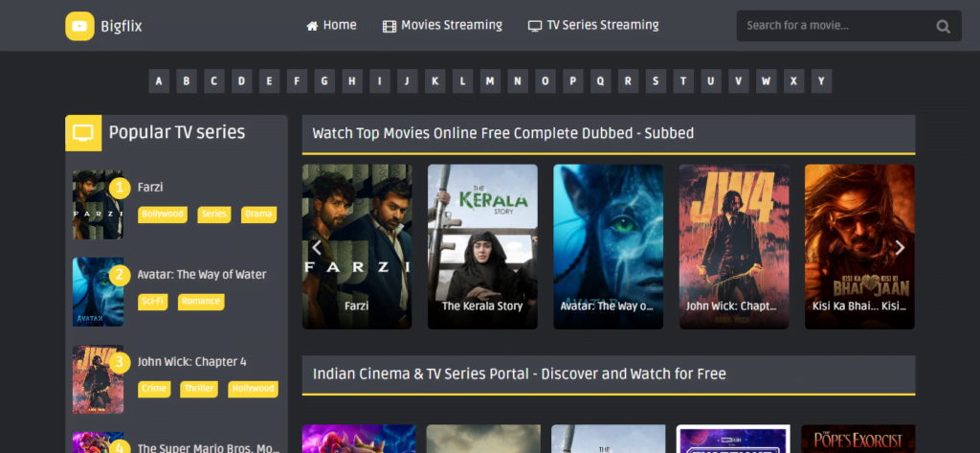
Task: Open The Super Mario Bros sidebar link
Action: (x=208, y=448)
